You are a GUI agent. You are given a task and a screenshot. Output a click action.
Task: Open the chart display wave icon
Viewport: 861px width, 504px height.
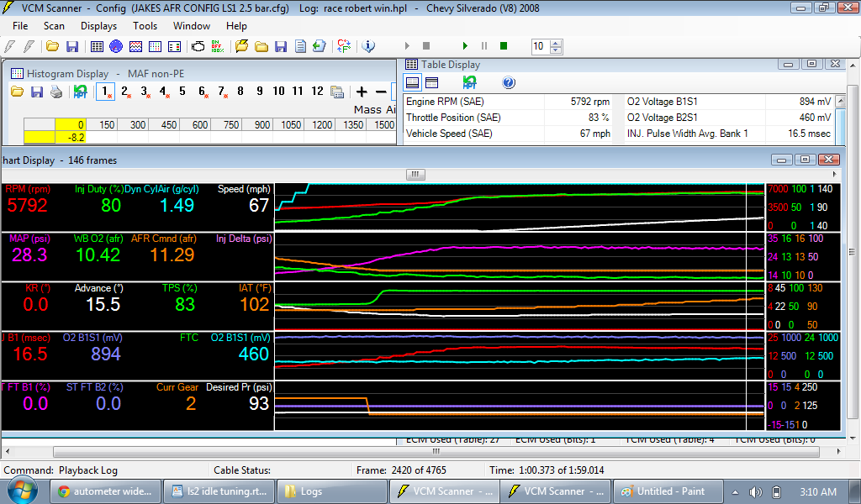click(135, 46)
